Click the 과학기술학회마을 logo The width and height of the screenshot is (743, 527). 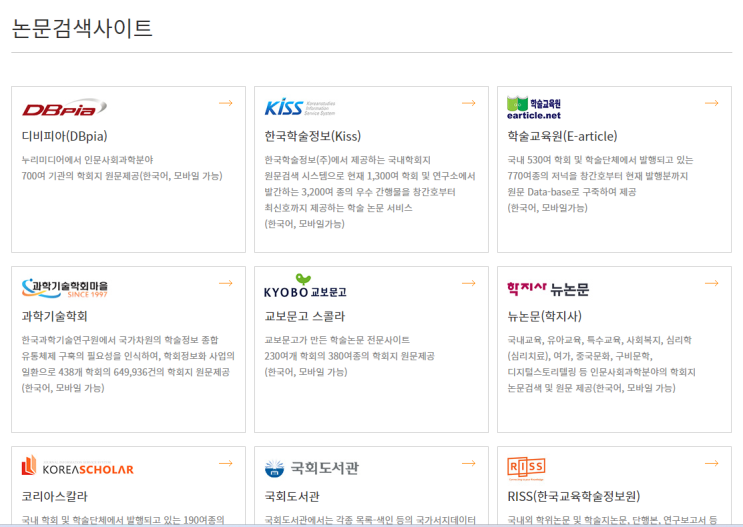tap(65, 288)
